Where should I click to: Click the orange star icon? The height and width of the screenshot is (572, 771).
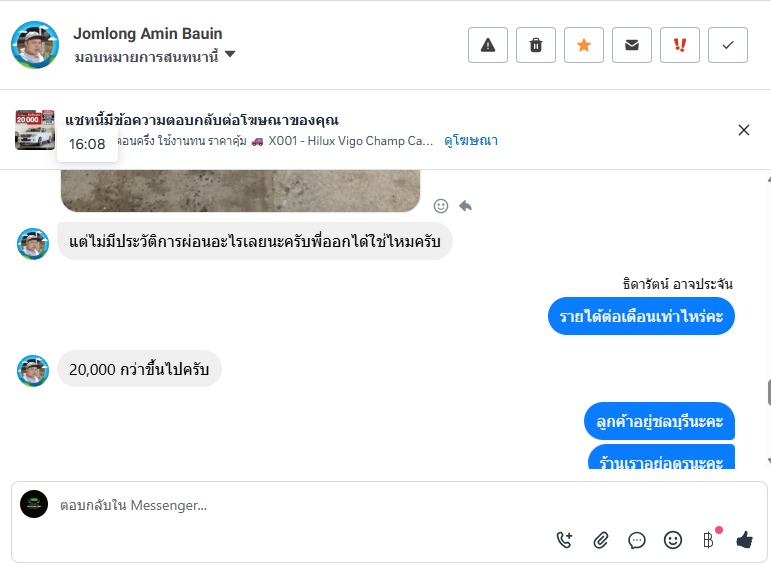pyautogui.click(x=584, y=45)
